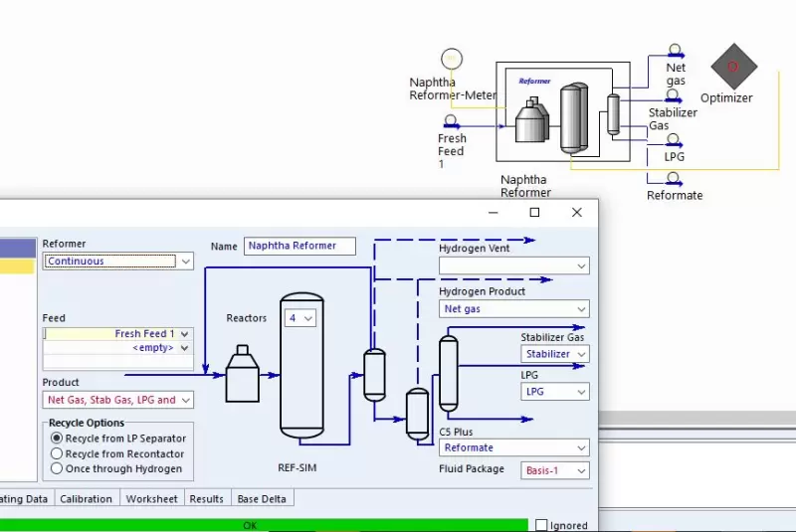Switch to the Calibration tab
This screenshot has width=796, height=532.
click(86, 498)
